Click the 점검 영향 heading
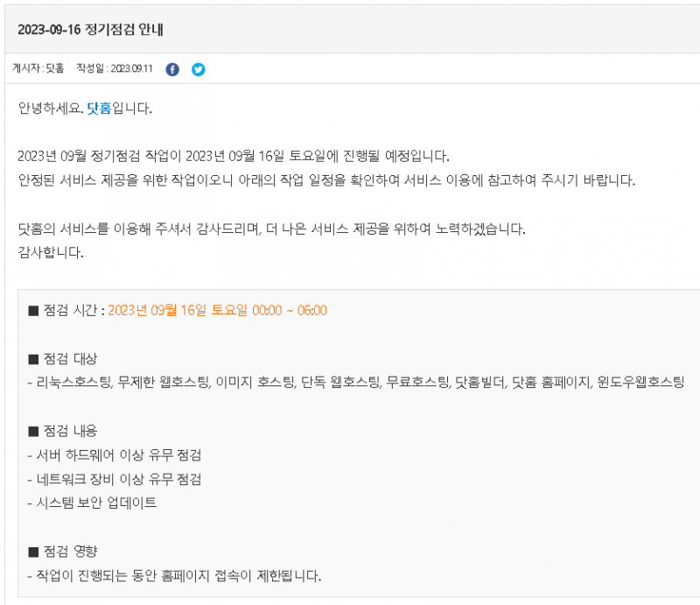 (x=70, y=552)
